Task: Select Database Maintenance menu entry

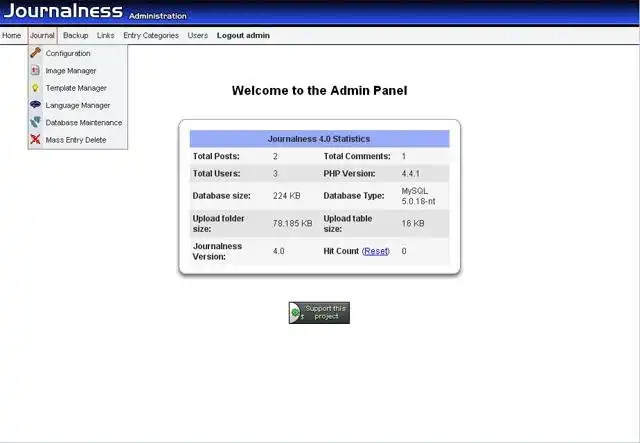Action: pyautogui.click(x=78, y=122)
